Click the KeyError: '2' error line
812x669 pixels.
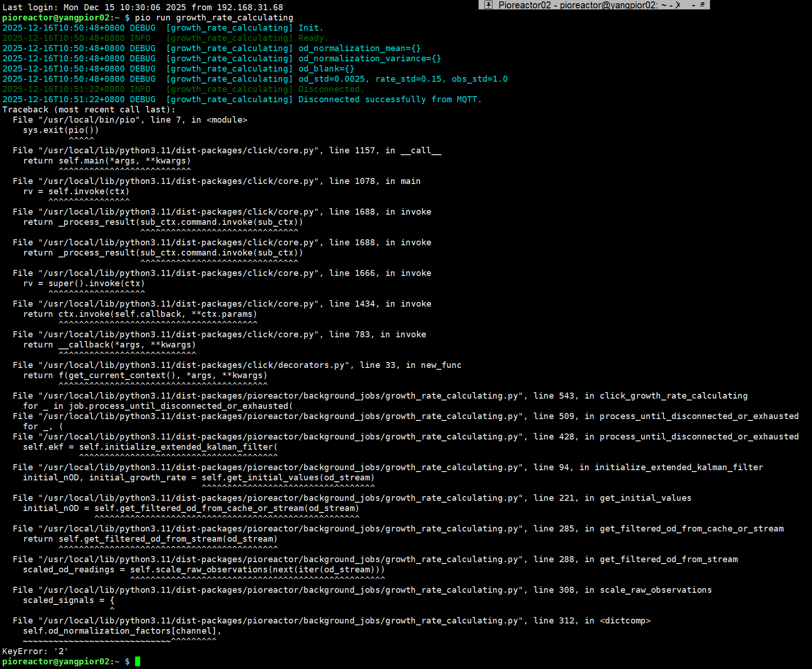tap(35, 651)
